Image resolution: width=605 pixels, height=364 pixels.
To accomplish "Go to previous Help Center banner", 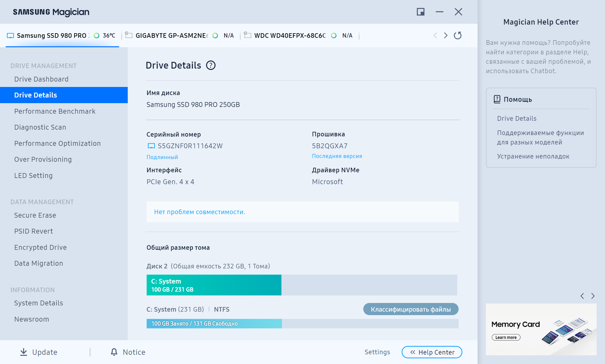I will 582,296.
